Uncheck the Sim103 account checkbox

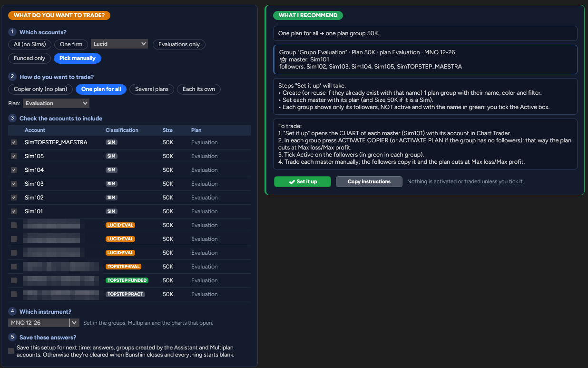point(14,184)
